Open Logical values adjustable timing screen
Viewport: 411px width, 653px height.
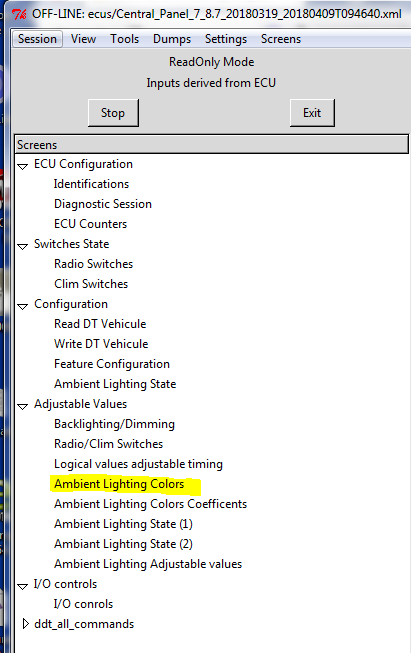(138, 464)
